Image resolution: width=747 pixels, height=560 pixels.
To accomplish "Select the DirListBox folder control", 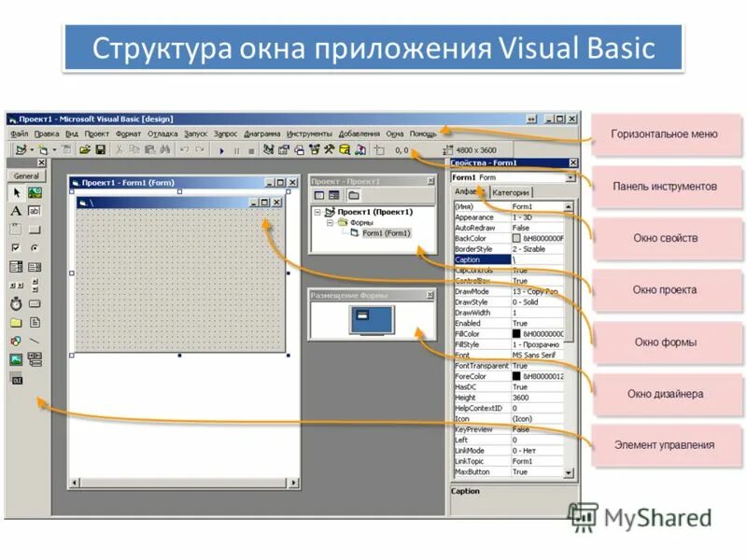I will [16, 322].
